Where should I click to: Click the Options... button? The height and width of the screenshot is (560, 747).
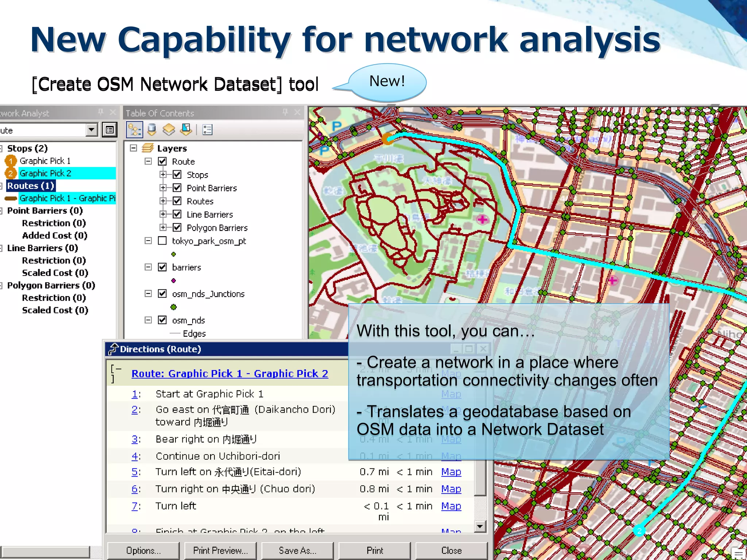(143, 550)
